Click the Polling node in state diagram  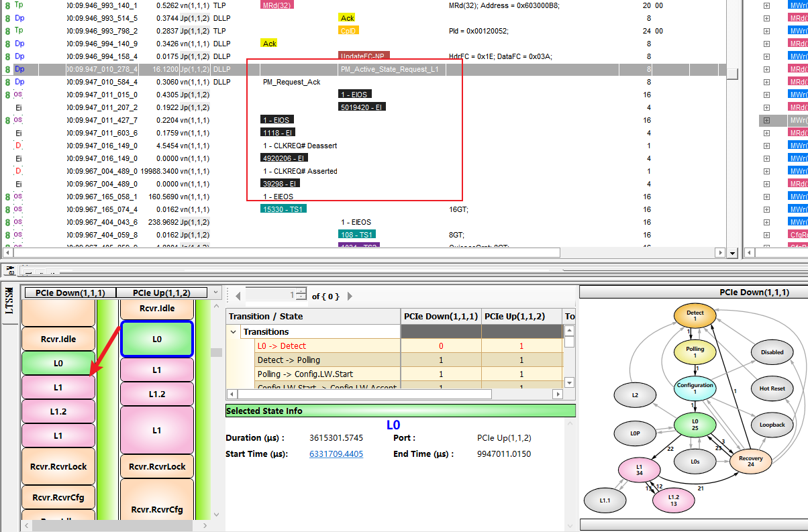pyautogui.click(x=695, y=352)
